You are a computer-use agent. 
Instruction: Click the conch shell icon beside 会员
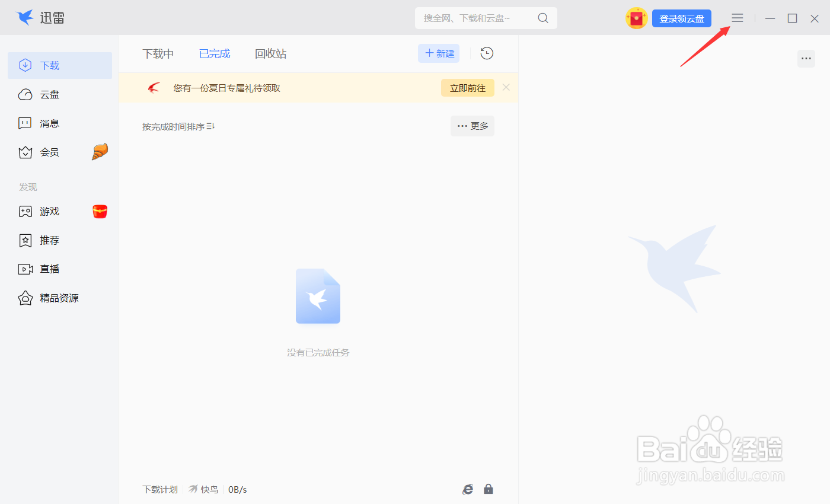click(100, 152)
